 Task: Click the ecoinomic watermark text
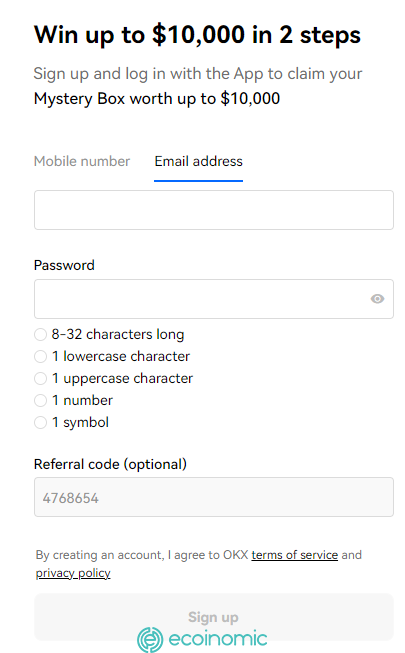[218, 639]
